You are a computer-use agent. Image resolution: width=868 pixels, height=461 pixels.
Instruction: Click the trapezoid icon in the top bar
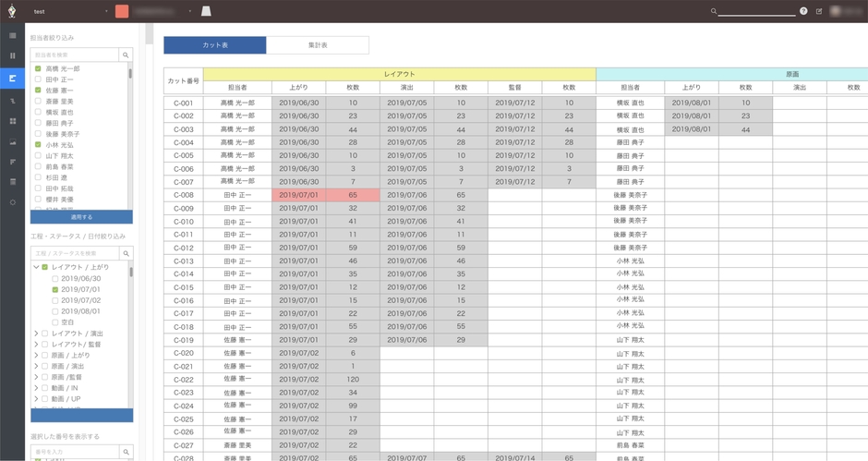[x=206, y=11]
